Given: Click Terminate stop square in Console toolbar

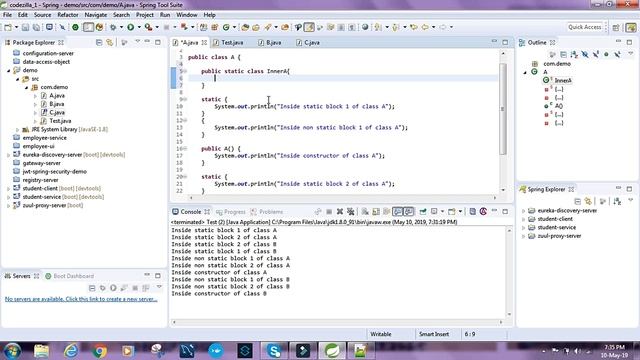Looking at the screenshot, I should [329, 211].
